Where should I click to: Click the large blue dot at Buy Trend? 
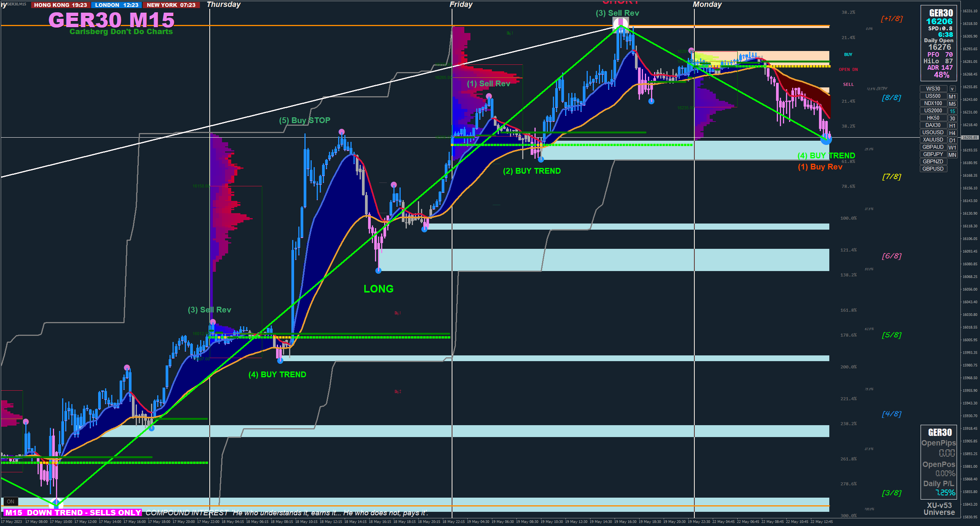(x=826, y=140)
